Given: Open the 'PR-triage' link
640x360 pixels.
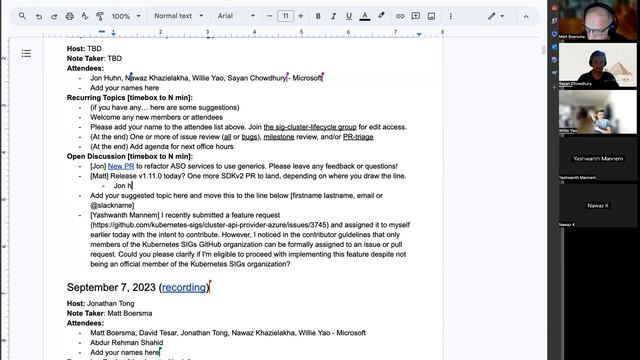Looking at the screenshot, I should (x=358, y=137).
